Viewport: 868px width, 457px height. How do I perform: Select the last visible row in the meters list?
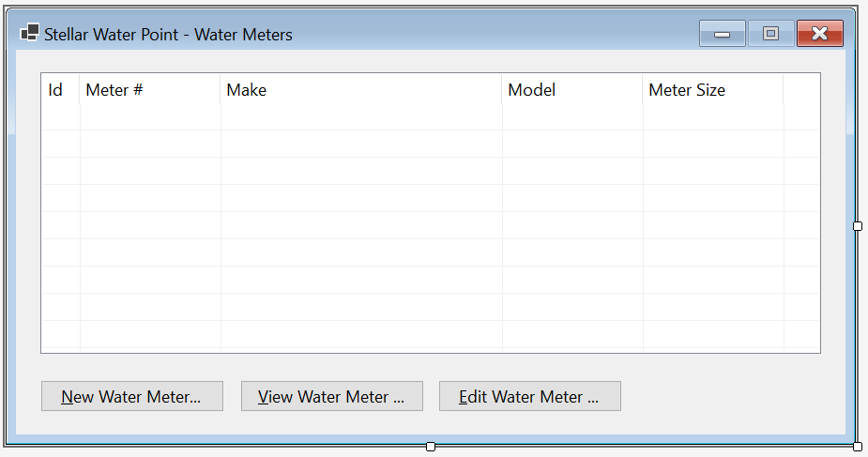430,334
